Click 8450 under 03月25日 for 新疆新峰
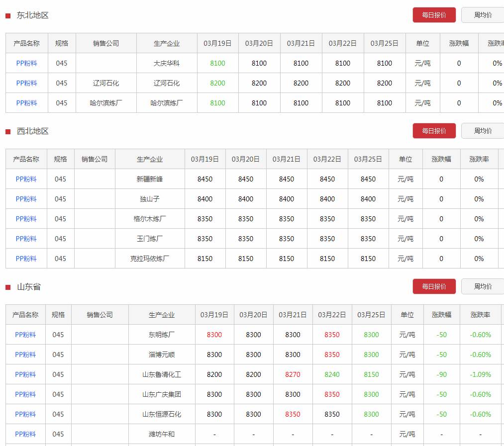The height and width of the screenshot is (446, 504). click(x=368, y=179)
